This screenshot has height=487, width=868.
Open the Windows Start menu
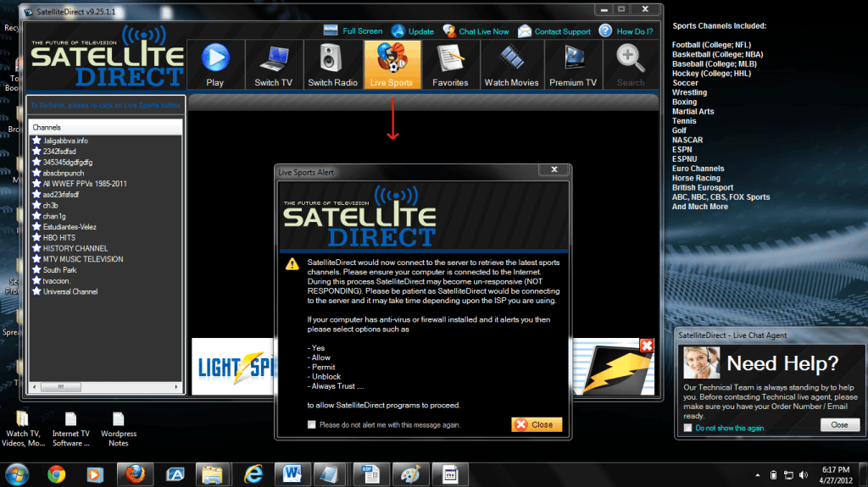pyautogui.click(x=17, y=474)
